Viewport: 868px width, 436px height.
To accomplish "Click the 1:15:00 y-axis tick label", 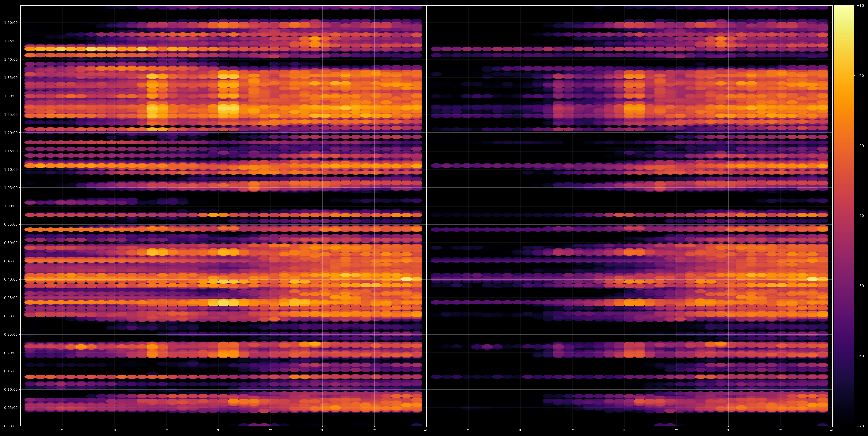I will 11,151.
